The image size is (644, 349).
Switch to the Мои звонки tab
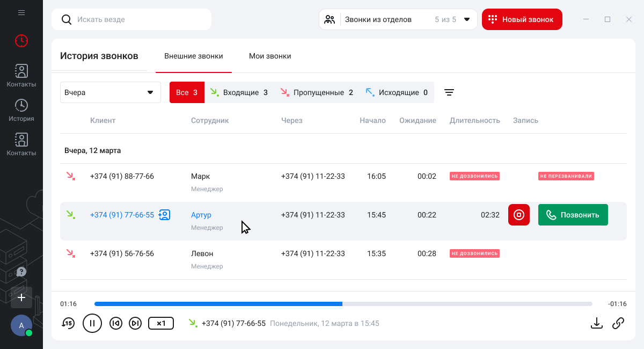[270, 56]
